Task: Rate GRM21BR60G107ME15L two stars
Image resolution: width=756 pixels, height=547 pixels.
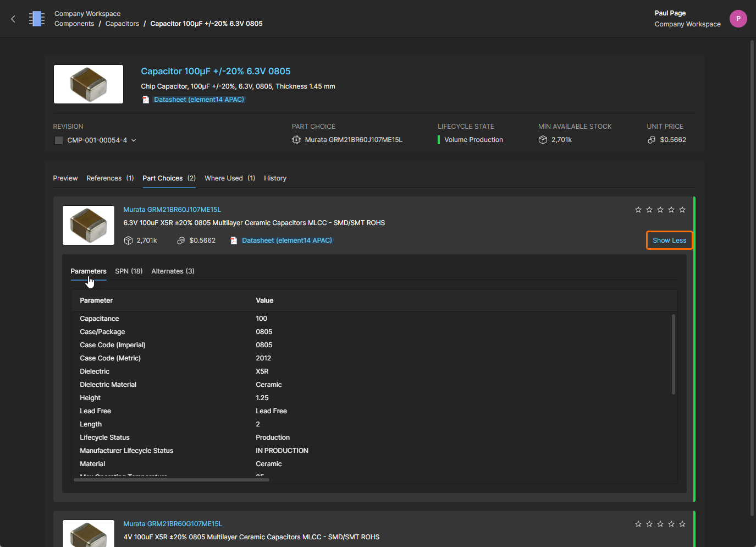Action: [649, 524]
